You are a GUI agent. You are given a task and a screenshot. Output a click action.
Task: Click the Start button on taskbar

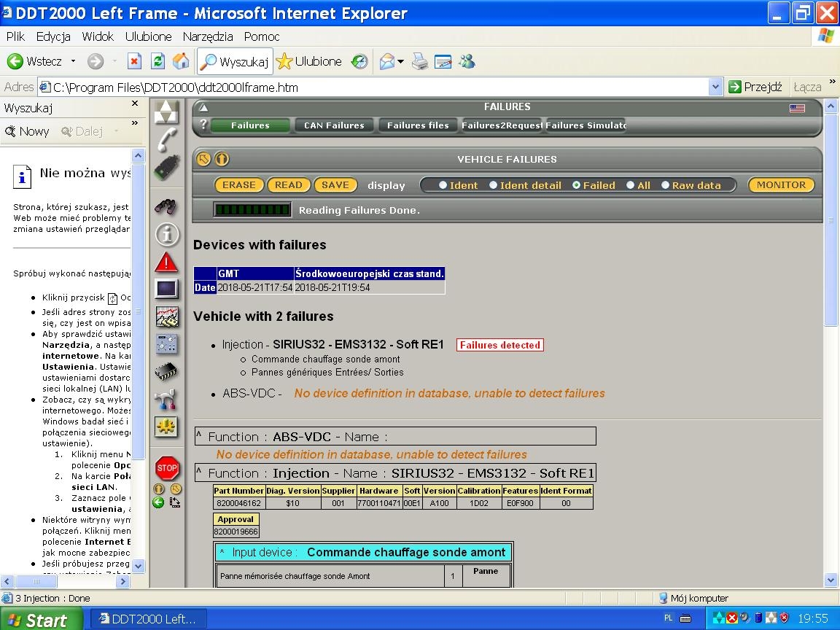pos(42,619)
